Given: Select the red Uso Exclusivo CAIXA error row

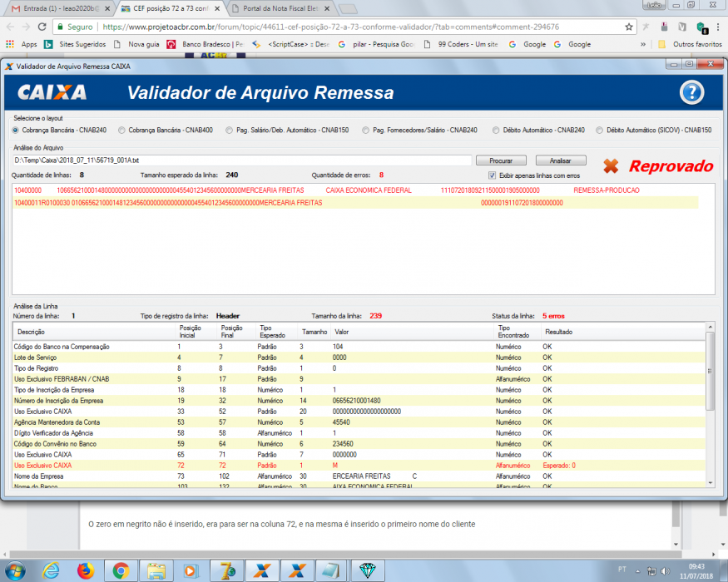Looking at the screenshot, I should [x=359, y=466].
